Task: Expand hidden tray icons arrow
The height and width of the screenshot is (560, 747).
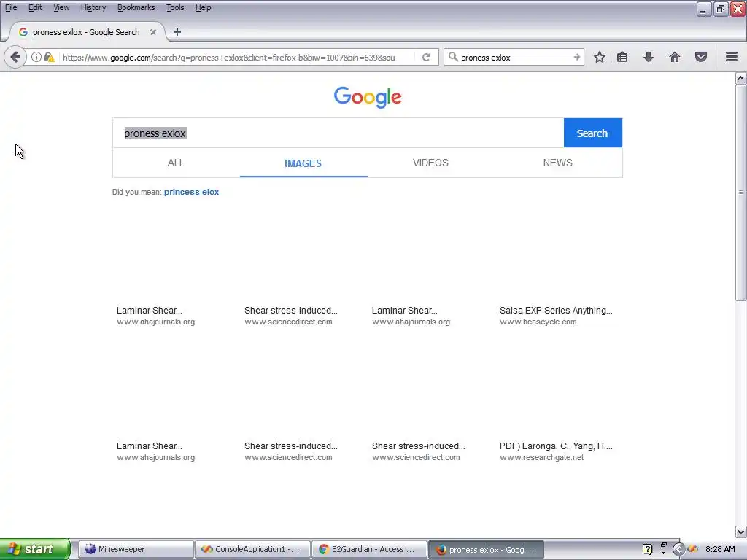Action: click(x=678, y=550)
